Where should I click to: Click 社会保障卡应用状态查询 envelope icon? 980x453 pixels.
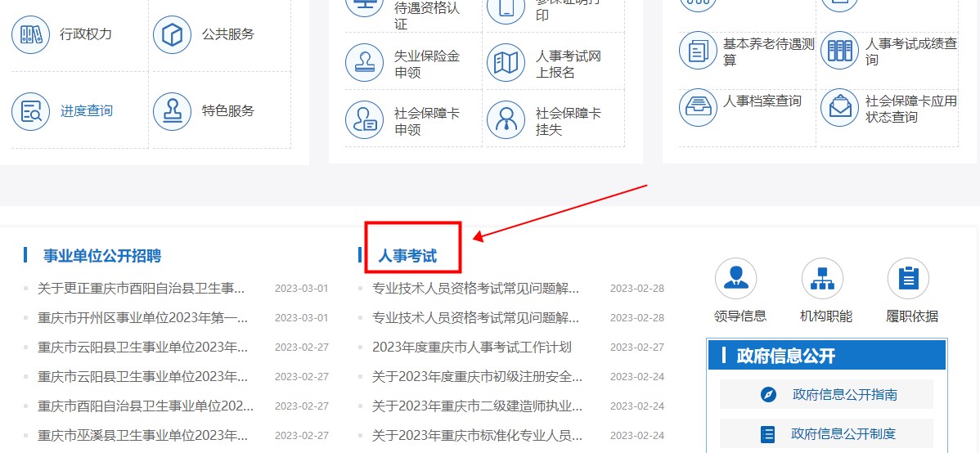(840, 108)
